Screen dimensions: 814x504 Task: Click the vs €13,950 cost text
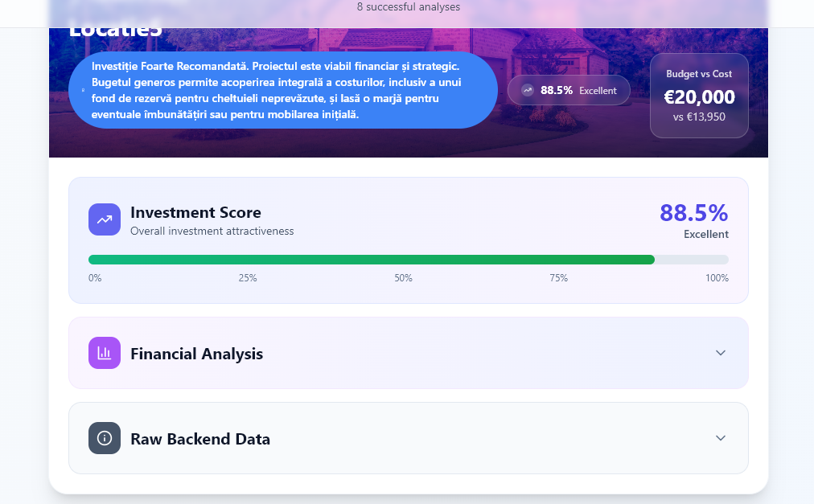coord(699,117)
